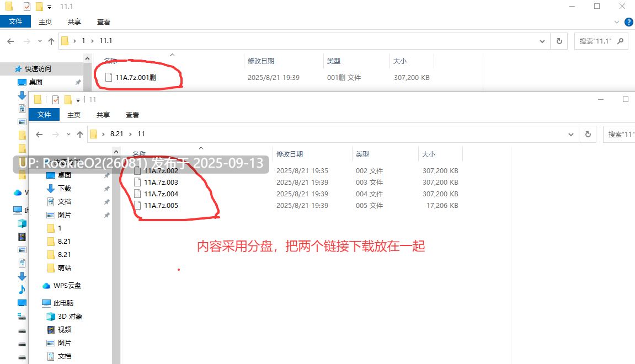Open 桌面 in the 11 window sidebar
635x364 pixels.
click(65, 175)
